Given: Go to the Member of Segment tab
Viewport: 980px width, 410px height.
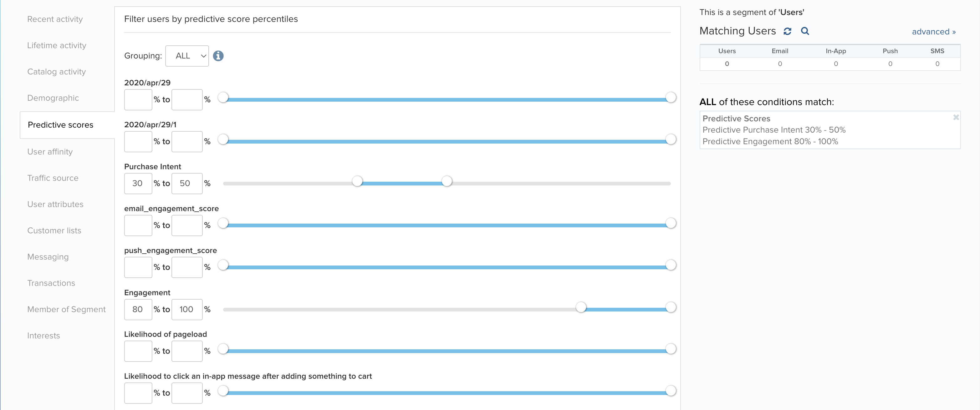Looking at the screenshot, I should pyautogui.click(x=66, y=309).
